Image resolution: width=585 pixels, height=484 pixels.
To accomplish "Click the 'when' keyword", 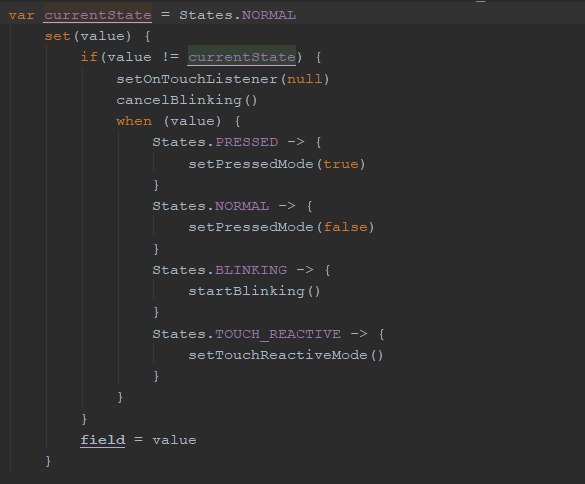I will pyautogui.click(x=134, y=121).
